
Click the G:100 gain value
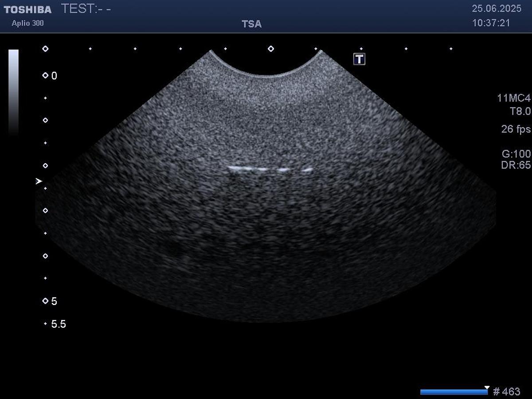point(516,154)
